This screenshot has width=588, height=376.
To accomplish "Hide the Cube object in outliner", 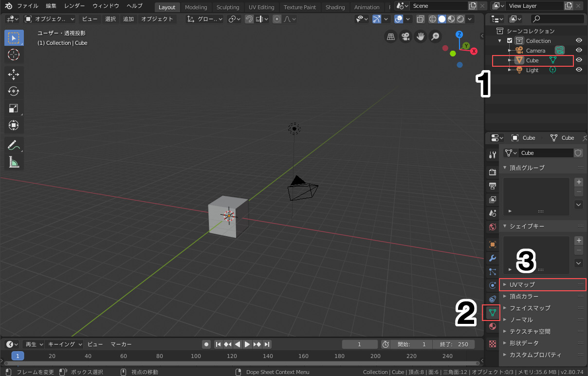I will click(x=579, y=60).
